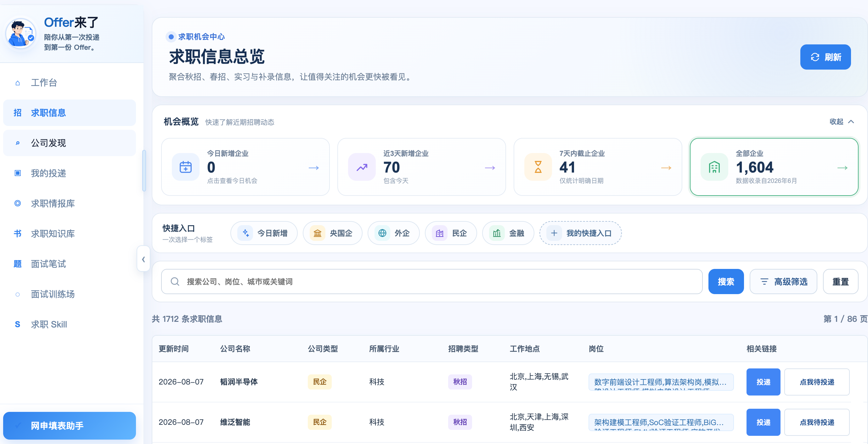Open 求职 Skill in the sidebar
Image resolution: width=868 pixels, height=444 pixels.
coord(70,324)
